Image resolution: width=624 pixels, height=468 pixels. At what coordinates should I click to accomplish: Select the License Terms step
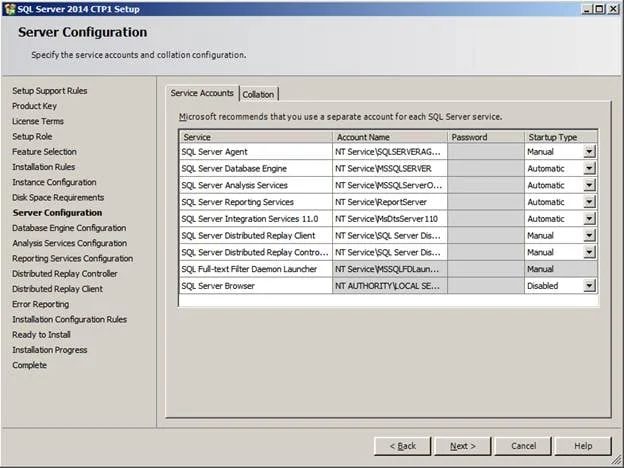click(38, 121)
